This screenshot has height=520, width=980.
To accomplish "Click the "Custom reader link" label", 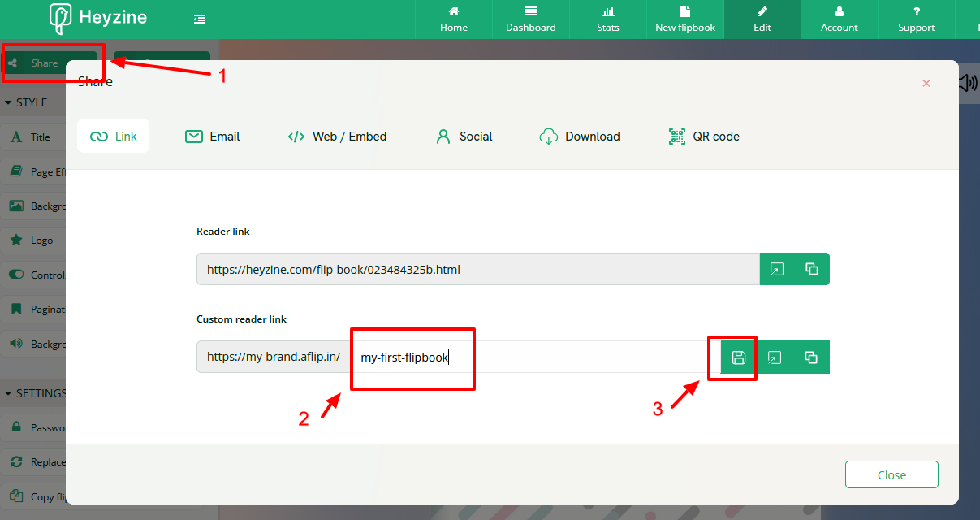I will 242,319.
